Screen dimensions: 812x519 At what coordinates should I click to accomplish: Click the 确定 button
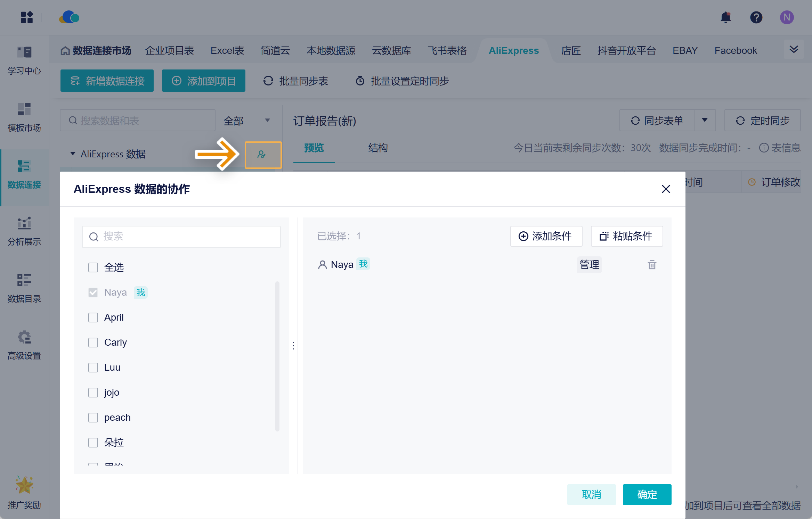coord(647,494)
